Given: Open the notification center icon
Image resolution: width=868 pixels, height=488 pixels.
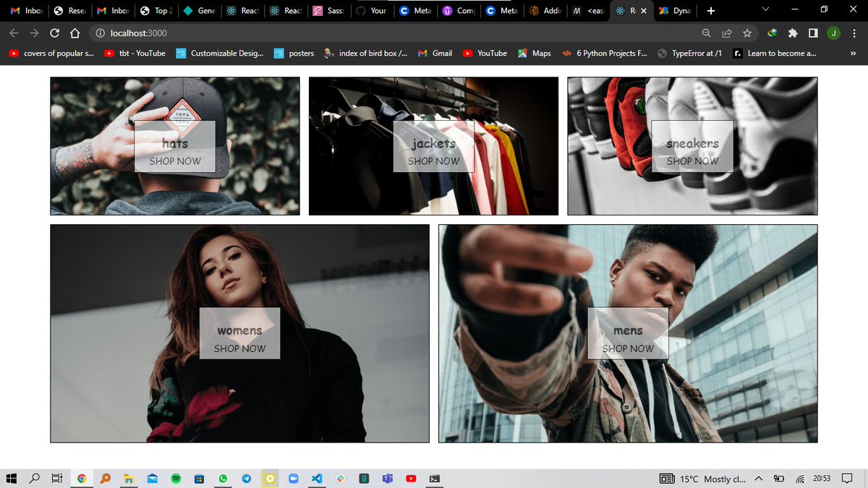Looking at the screenshot, I should [x=847, y=479].
